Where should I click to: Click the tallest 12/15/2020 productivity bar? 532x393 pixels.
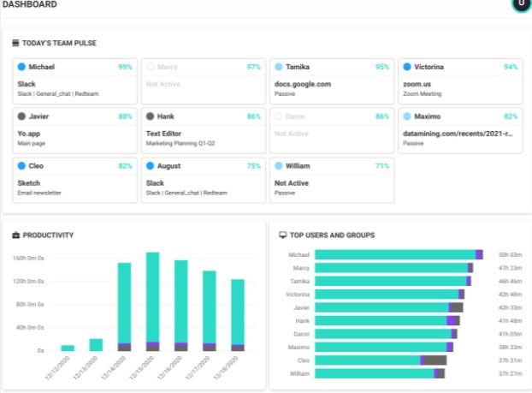click(153, 301)
